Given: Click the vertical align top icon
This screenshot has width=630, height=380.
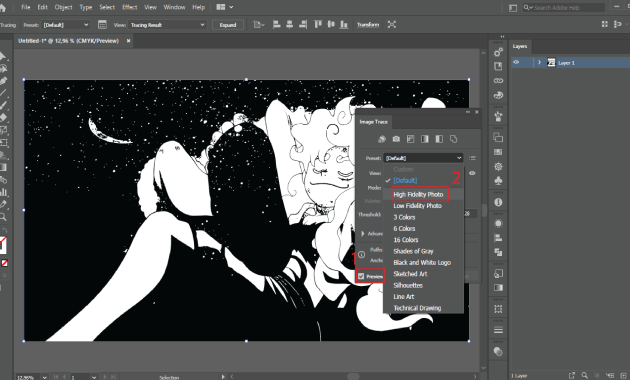Looking at the screenshot, I should point(318,25).
